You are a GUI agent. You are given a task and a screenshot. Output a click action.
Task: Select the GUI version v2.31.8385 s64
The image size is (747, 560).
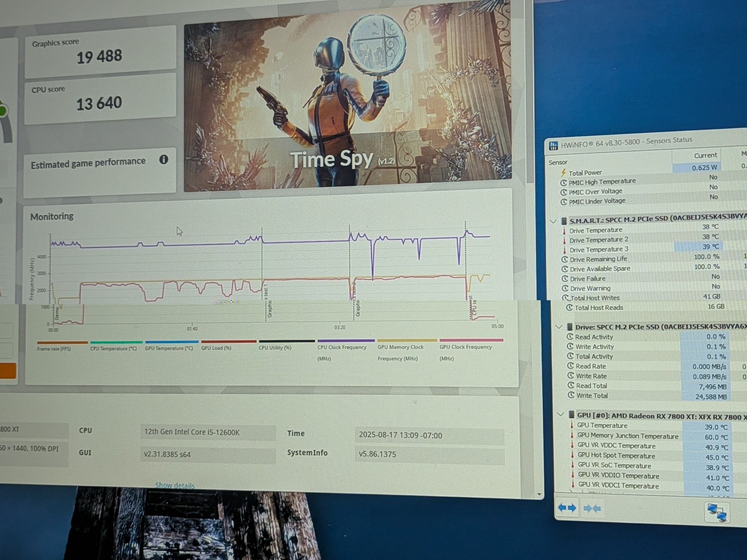click(x=167, y=455)
